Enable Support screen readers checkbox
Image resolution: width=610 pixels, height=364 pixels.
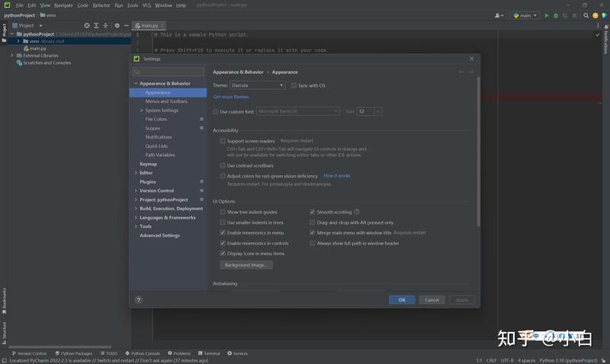223,141
